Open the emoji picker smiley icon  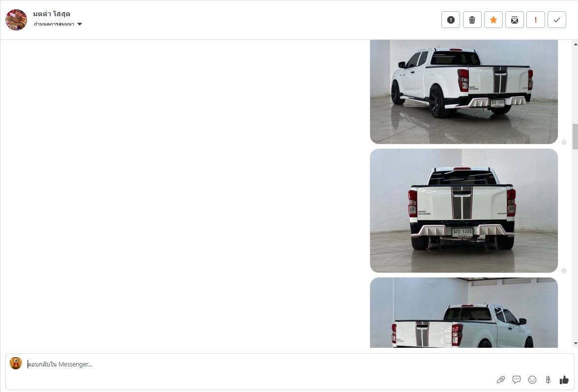[x=532, y=379]
